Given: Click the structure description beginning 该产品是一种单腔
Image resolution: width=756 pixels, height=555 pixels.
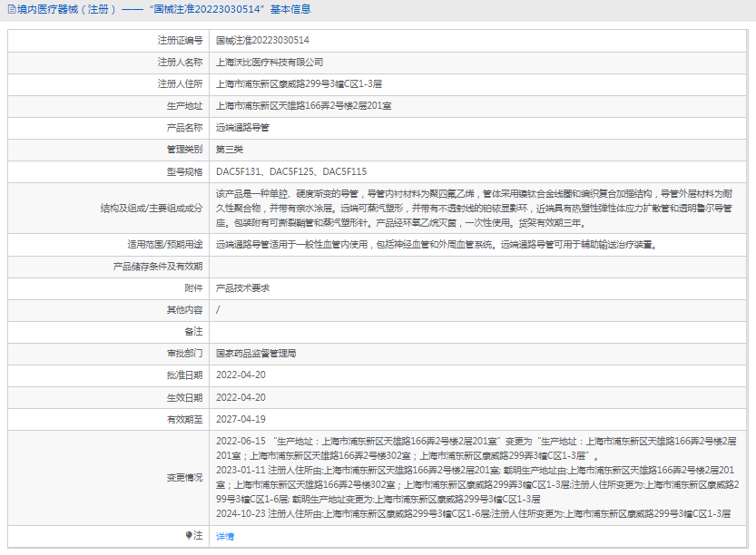Looking at the screenshot, I should coord(474,209).
